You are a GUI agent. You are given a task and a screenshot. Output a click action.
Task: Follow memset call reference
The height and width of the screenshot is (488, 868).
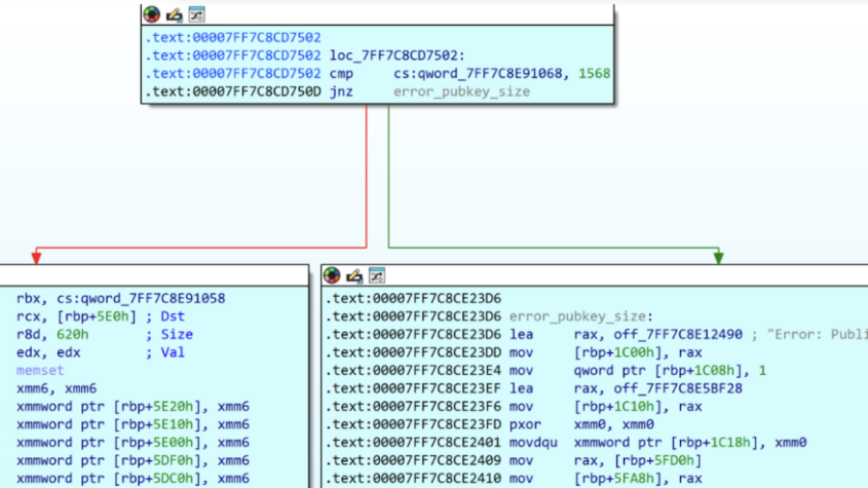[40, 370]
